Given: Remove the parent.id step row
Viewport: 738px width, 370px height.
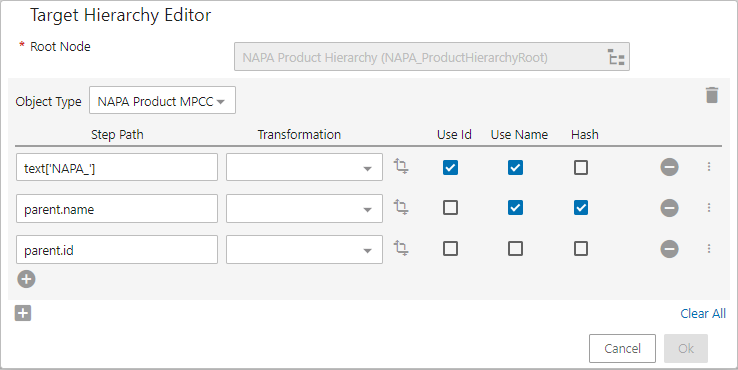Looking at the screenshot, I should point(669,249).
